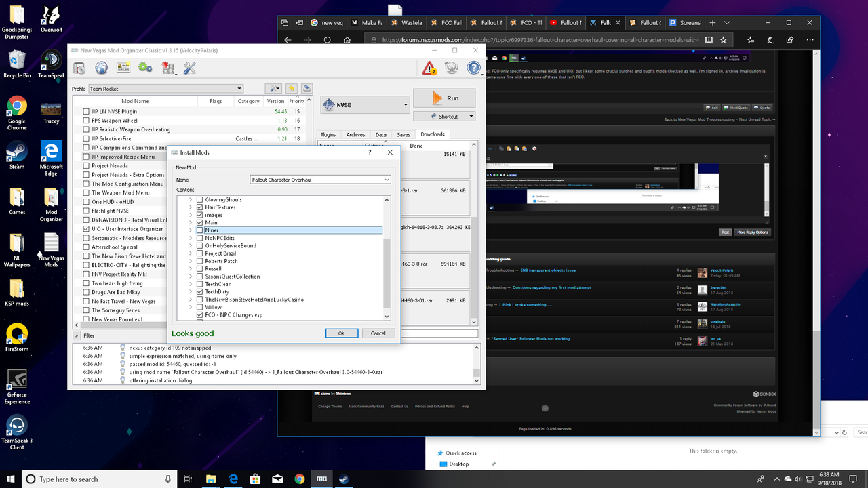
Task: Click the Post button on forum page
Action: (x=726, y=232)
